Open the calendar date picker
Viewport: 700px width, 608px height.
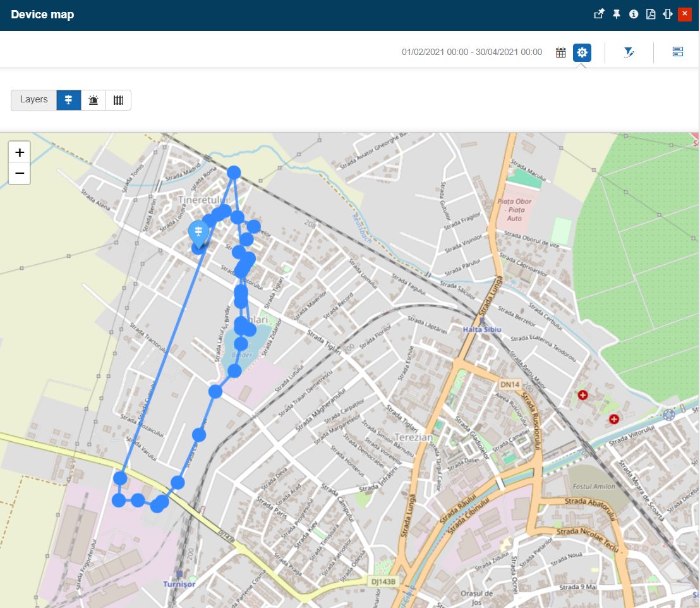coord(560,52)
